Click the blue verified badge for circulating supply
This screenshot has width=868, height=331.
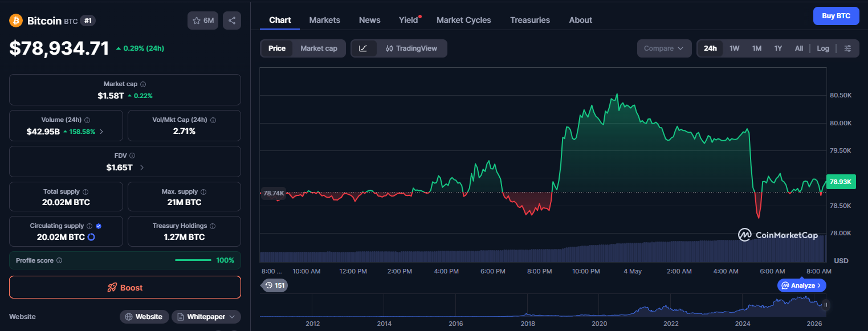pyautogui.click(x=99, y=226)
